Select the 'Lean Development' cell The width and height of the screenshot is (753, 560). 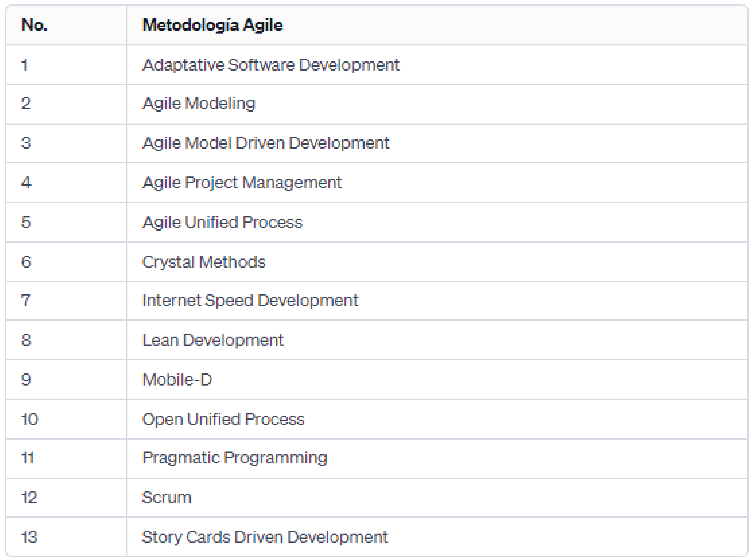pyautogui.click(x=213, y=340)
